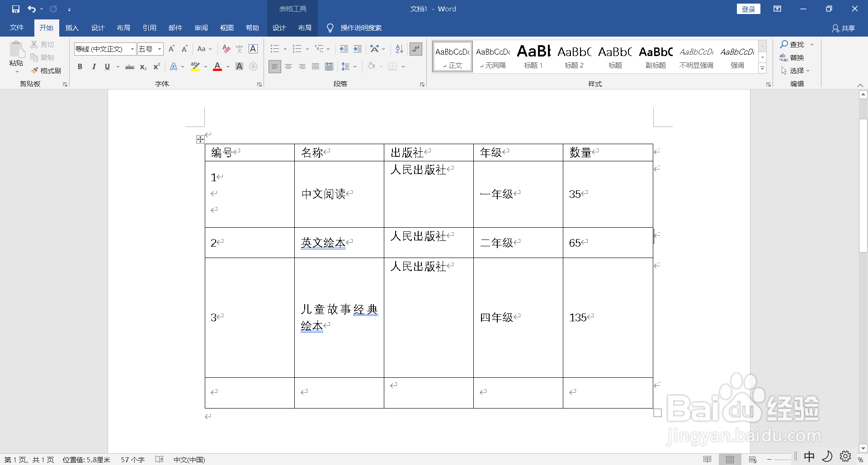Toggle bold formatting

pyautogui.click(x=80, y=66)
